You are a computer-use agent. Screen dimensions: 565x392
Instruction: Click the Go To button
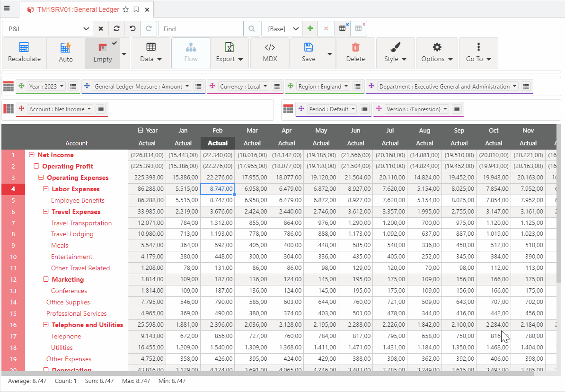tap(478, 53)
